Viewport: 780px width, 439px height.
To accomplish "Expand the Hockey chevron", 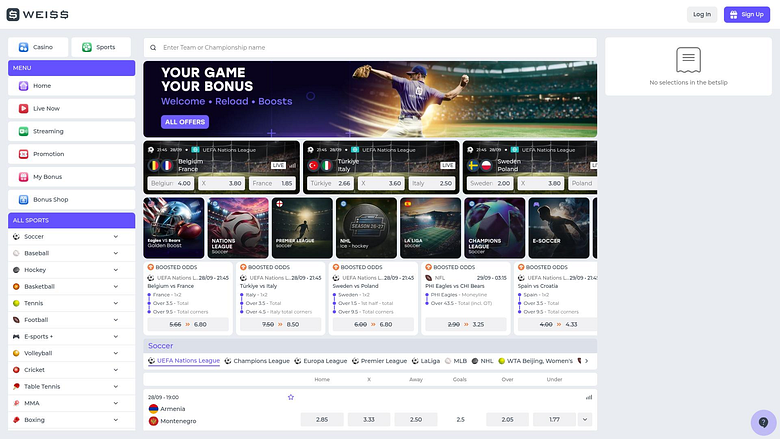I will point(115,270).
